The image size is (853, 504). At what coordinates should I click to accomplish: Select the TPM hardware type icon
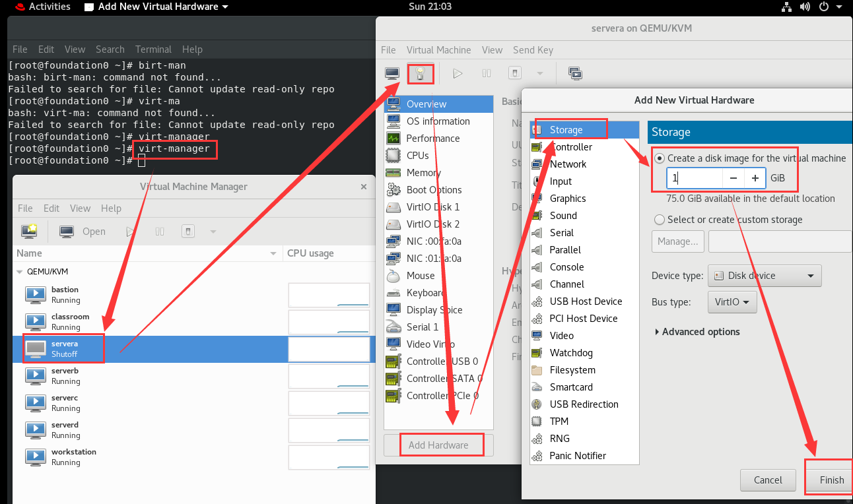pyautogui.click(x=537, y=422)
